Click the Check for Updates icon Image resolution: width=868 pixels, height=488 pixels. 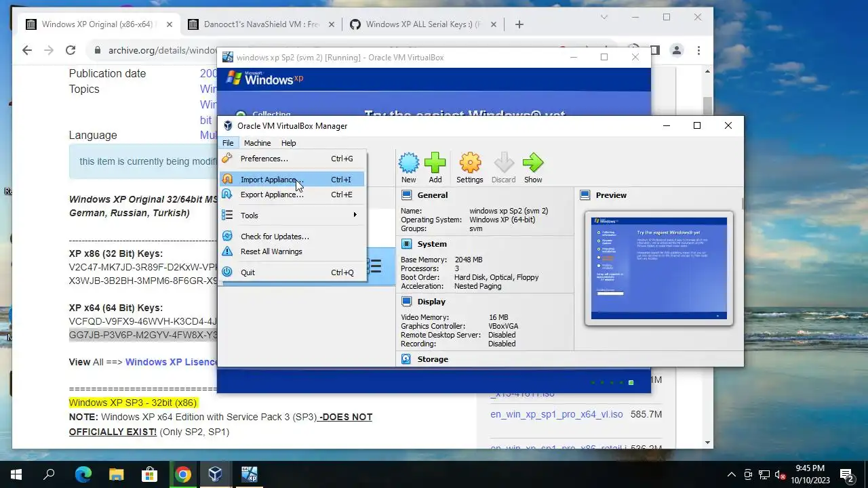[x=227, y=237]
